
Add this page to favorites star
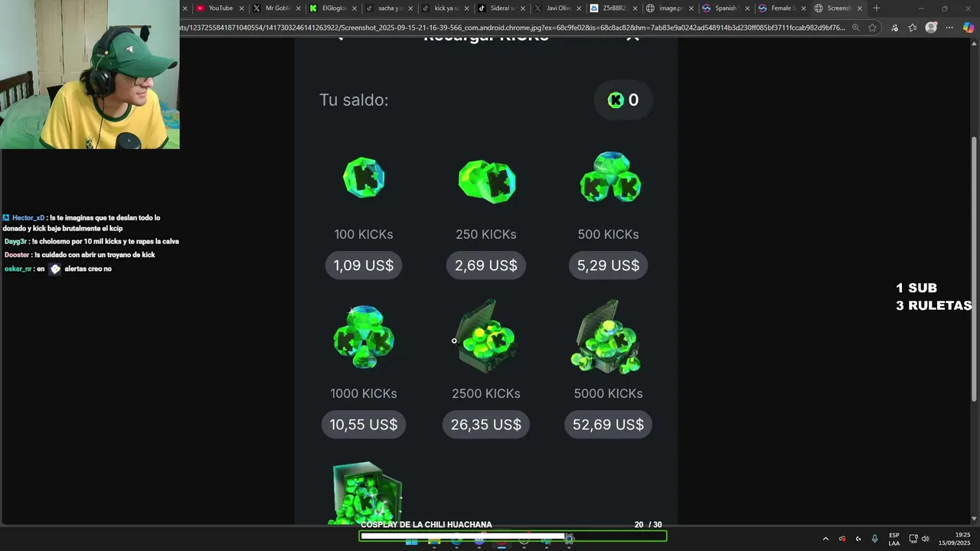(872, 28)
